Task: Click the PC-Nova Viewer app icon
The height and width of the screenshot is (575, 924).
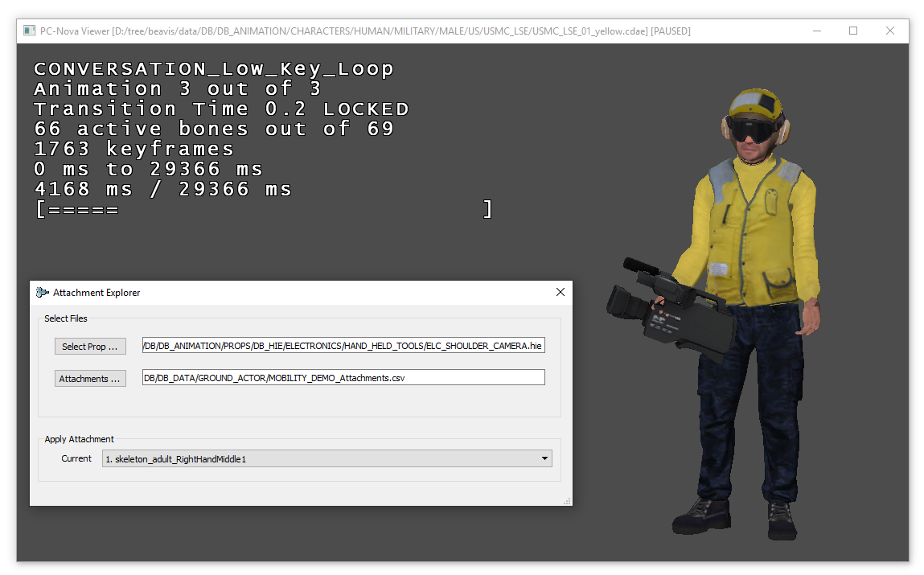Action: pyautogui.click(x=29, y=31)
